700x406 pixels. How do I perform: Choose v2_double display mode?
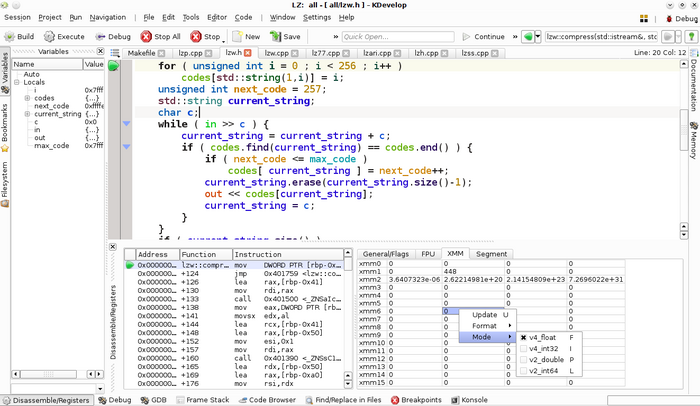coord(547,359)
